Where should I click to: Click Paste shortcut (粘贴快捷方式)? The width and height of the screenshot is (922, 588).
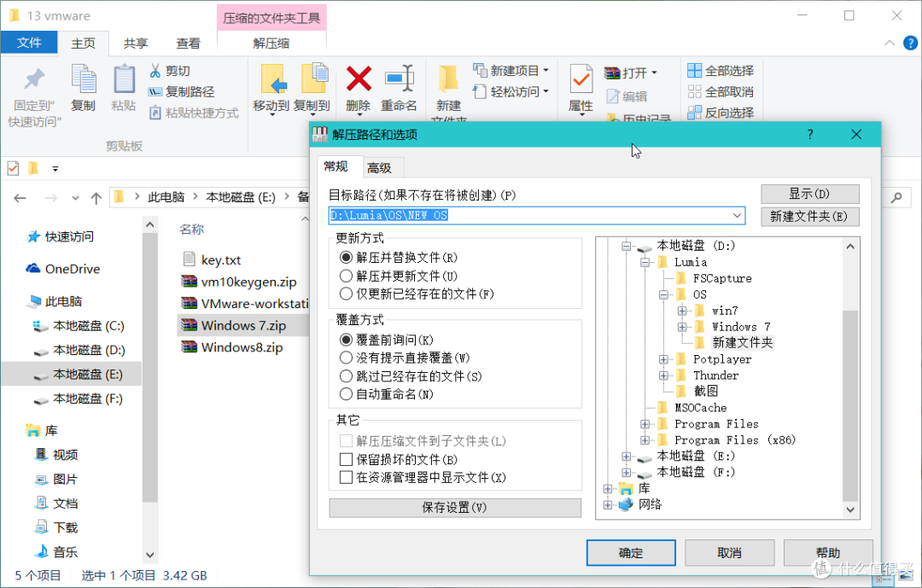click(194, 113)
